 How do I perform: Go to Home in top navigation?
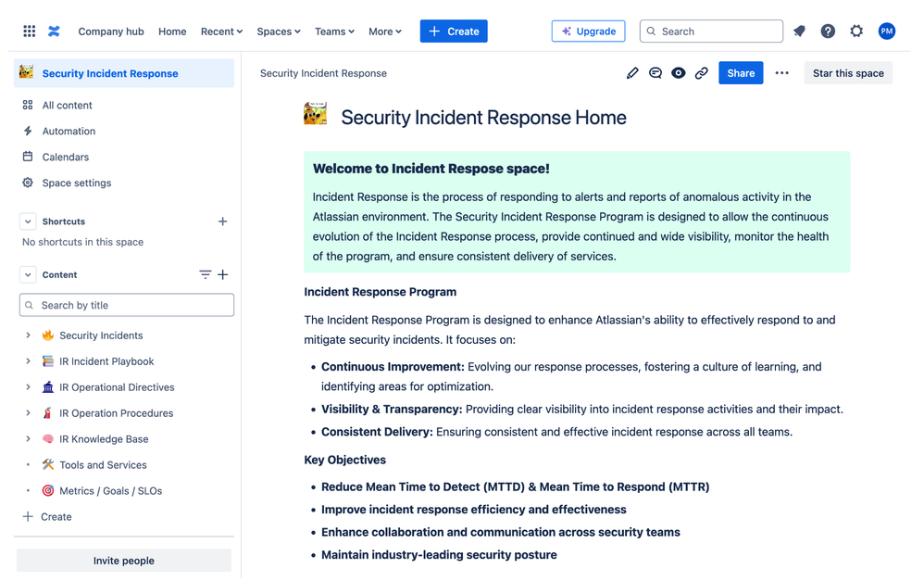172,32
